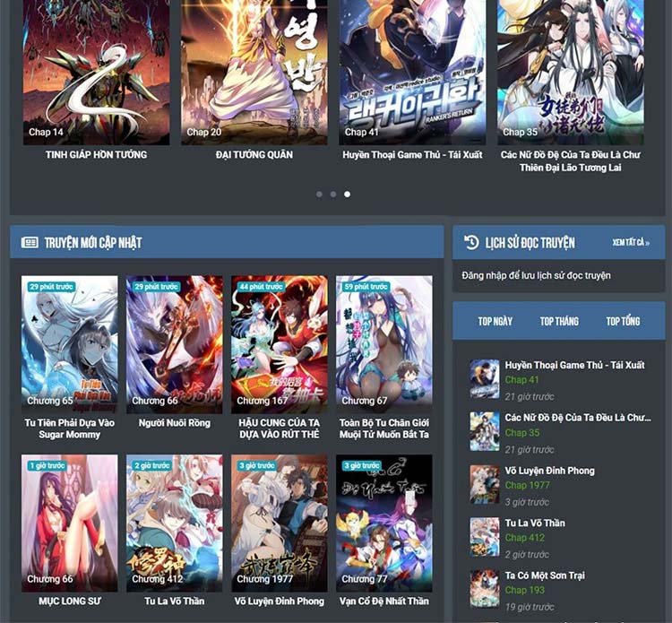This screenshot has width=672, height=623.
Task: Open the TINH GIÁP HỒN TƯỚNG cover
Action: coord(96,72)
